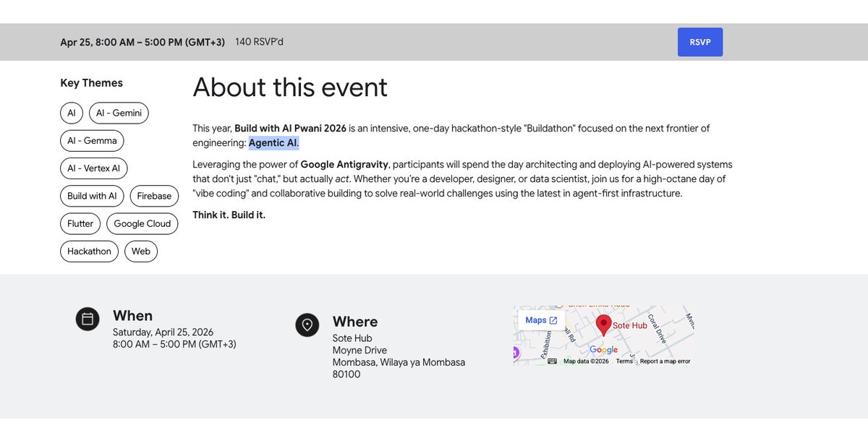Select the Hackathon tag
This screenshot has height=430, width=868.
(89, 251)
